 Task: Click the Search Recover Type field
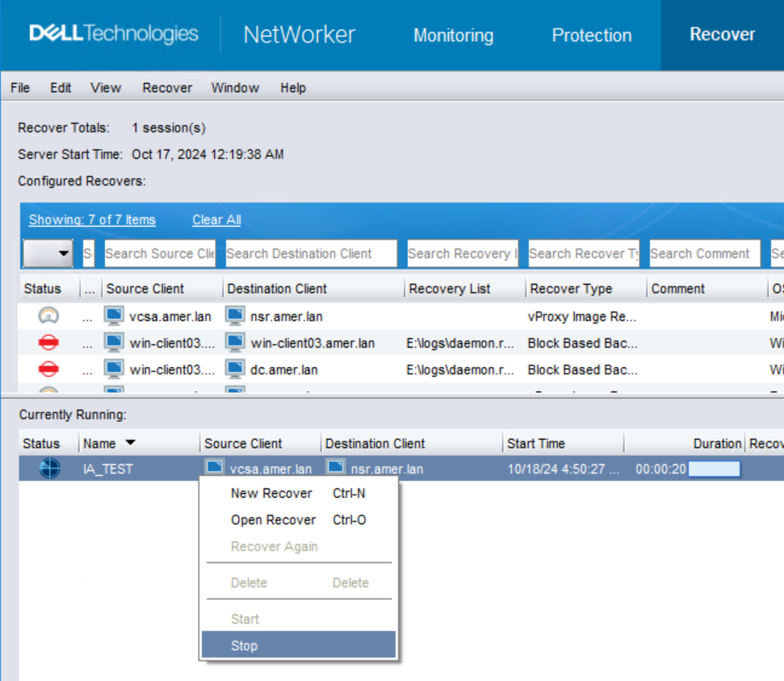pos(584,253)
